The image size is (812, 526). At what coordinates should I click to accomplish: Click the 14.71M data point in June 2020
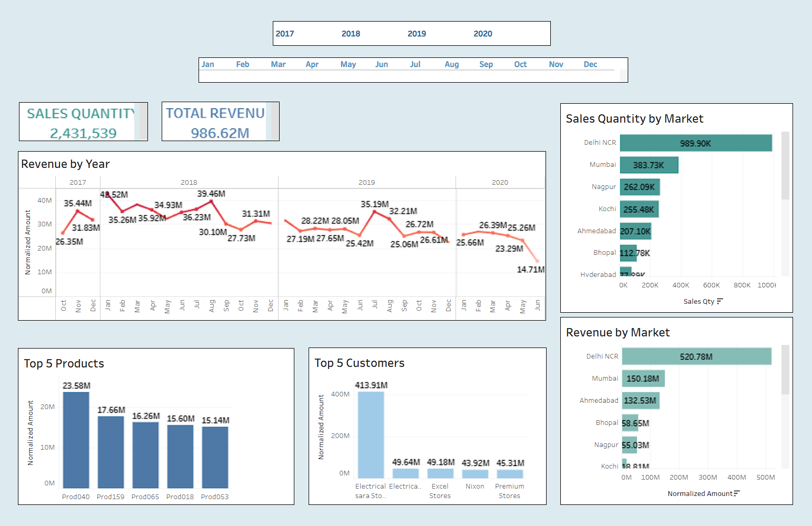click(x=538, y=261)
